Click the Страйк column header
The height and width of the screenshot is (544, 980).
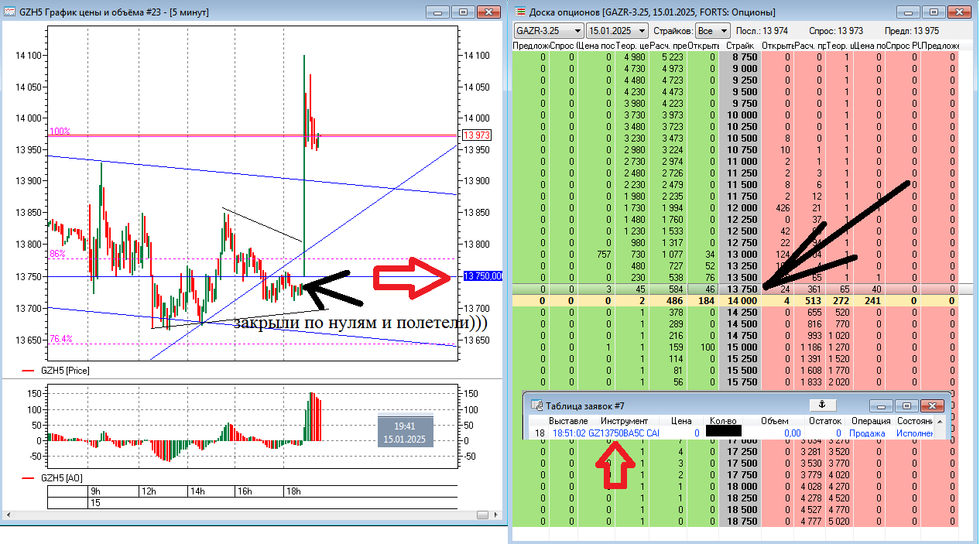coord(739,46)
